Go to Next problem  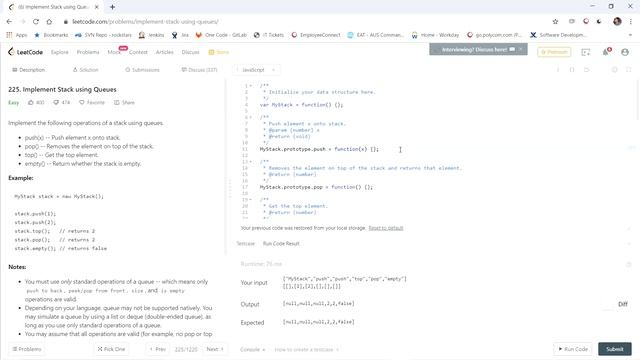tap(215, 349)
